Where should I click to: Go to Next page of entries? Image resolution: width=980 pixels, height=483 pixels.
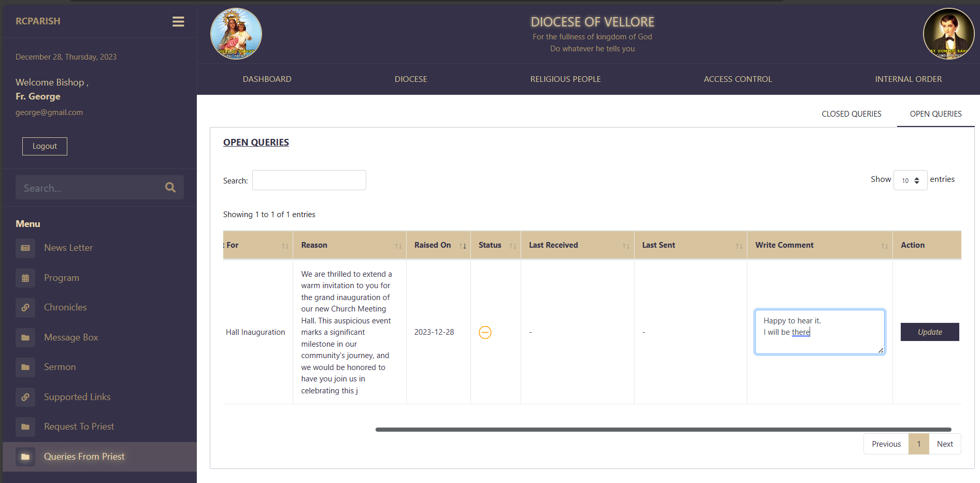pos(945,444)
